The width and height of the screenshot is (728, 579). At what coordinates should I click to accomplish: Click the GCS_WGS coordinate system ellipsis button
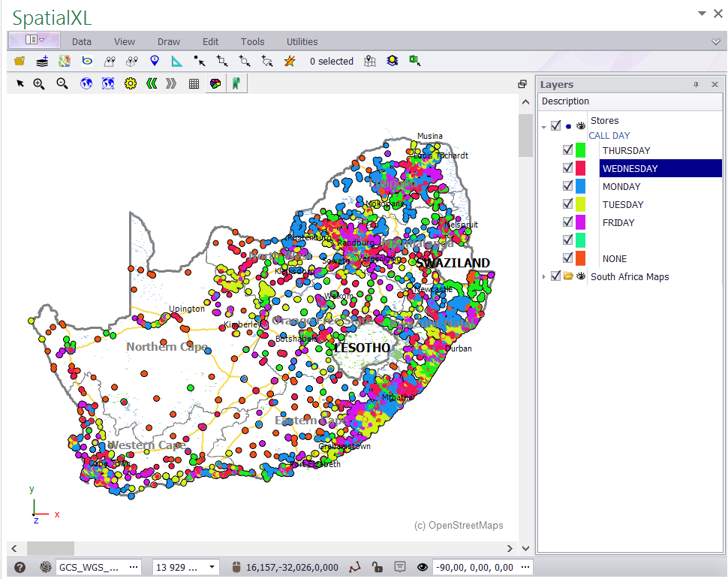(134, 567)
